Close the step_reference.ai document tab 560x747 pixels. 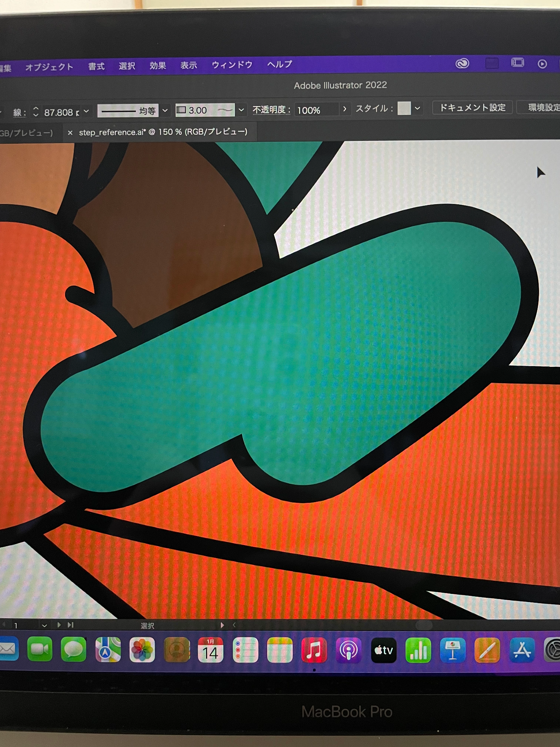click(70, 133)
